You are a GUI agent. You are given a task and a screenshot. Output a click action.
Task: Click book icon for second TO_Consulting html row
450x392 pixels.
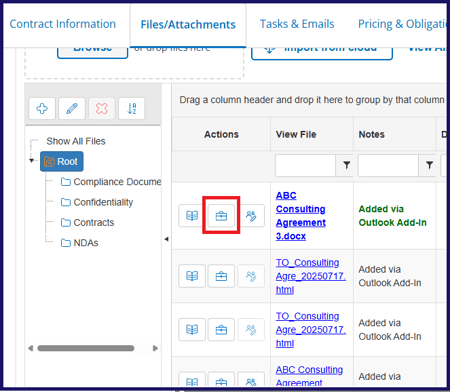(x=192, y=330)
